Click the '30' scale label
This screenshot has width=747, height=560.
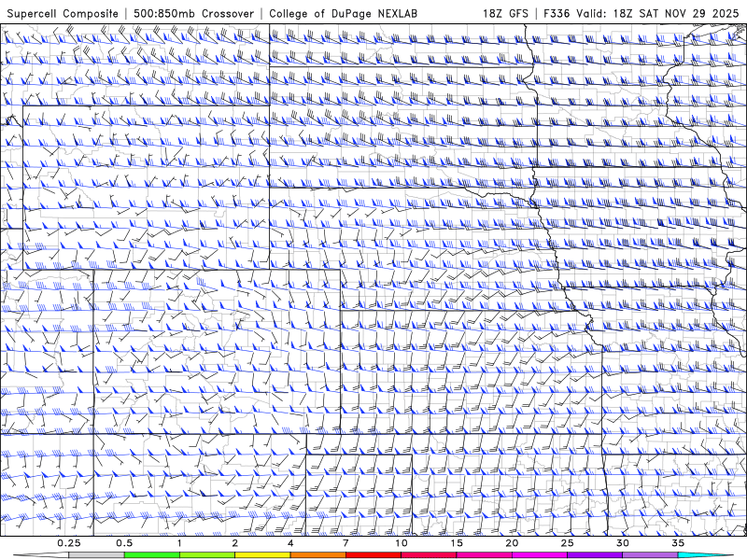(623, 543)
